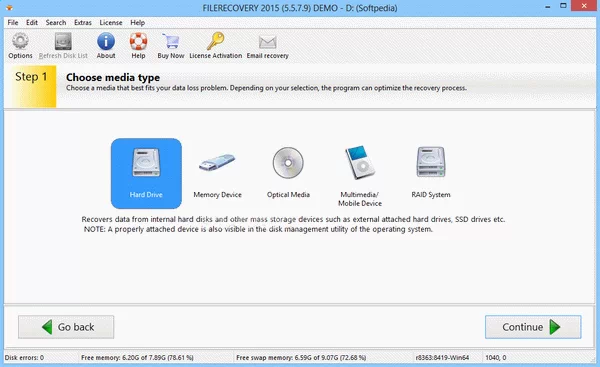Open the Help menu
The height and width of the screenshot is (367, 600).
pyautogui.click(x=137, y=23)
